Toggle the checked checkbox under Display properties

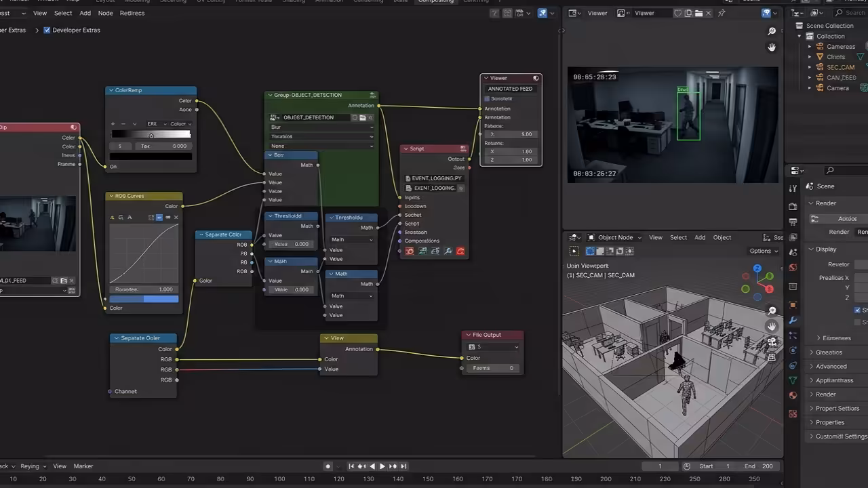point(858,310)
